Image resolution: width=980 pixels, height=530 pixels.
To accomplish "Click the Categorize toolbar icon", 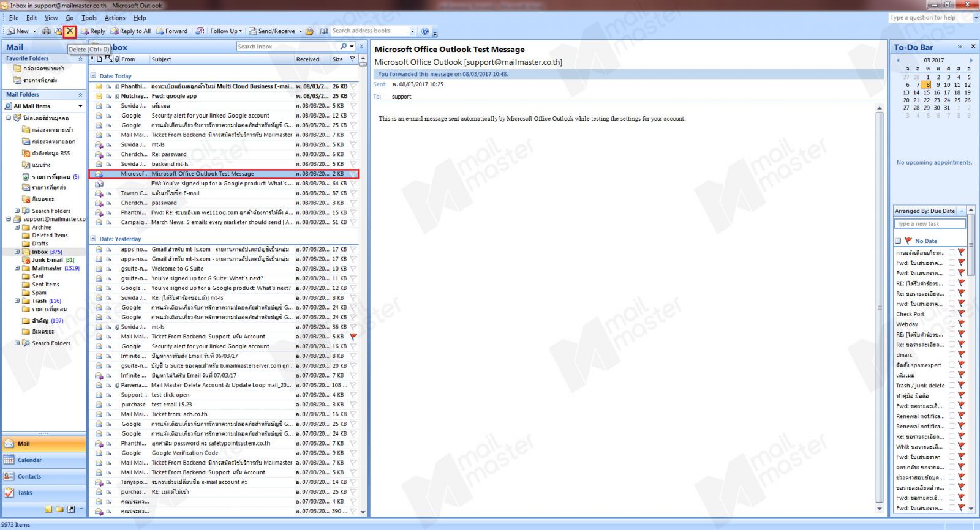I will (x=200, y=31).
